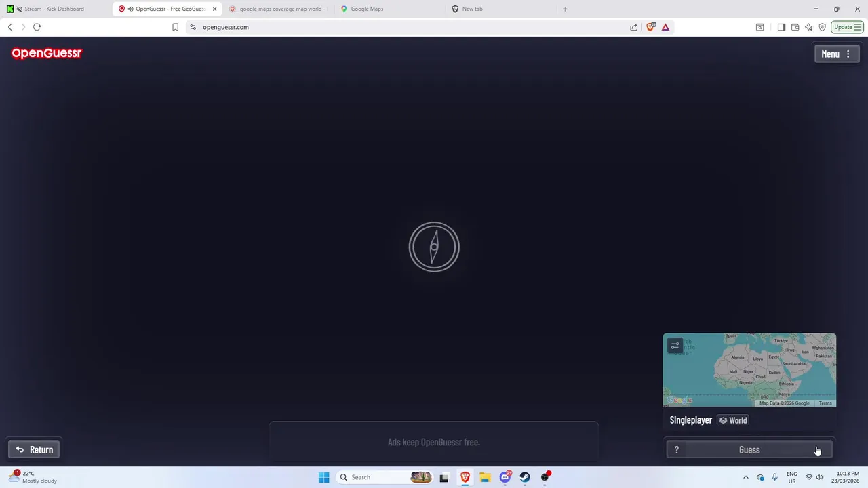Open Discord from the taskbar
Viewport: 868px width, 488px height.
coord(505,477)
